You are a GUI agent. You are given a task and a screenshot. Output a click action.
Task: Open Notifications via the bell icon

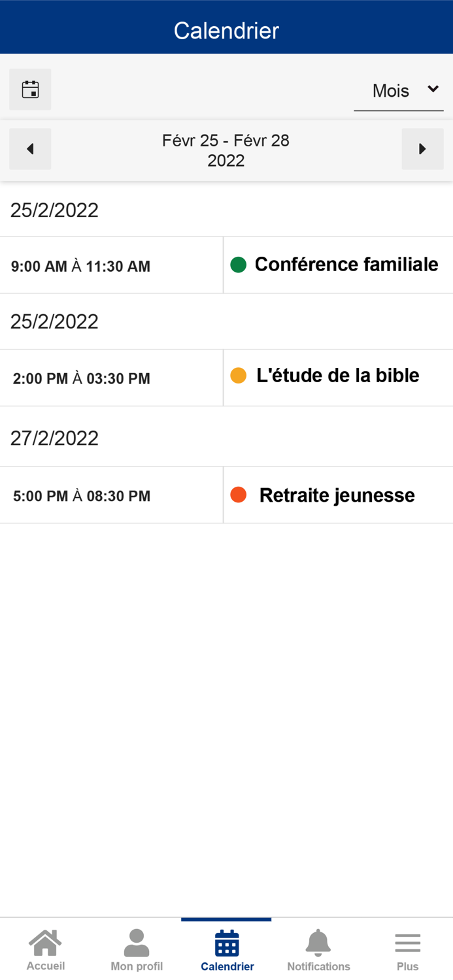tap(318, 941)
